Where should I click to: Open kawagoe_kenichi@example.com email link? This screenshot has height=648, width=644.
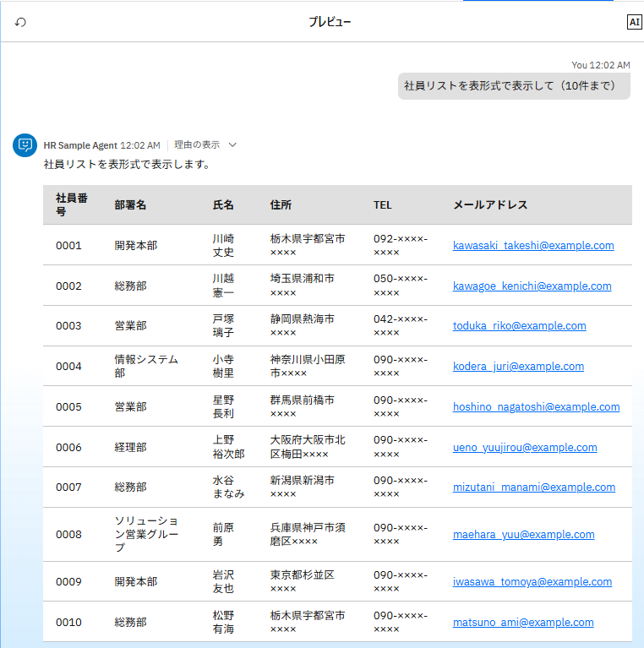point(532,286)
